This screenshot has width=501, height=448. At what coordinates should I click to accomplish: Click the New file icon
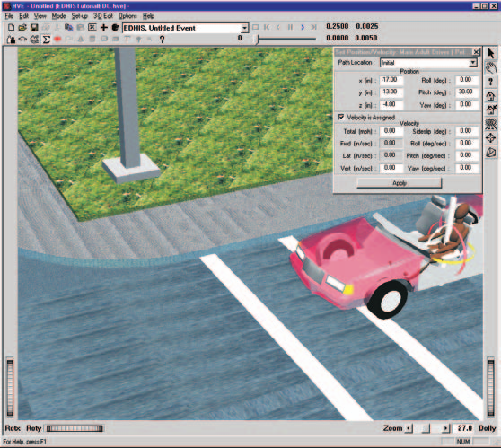(11, 28)
